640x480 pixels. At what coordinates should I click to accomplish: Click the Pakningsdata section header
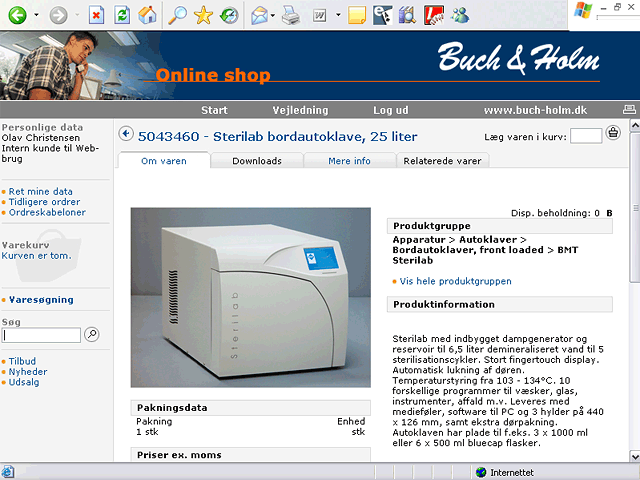click(251, 408)
